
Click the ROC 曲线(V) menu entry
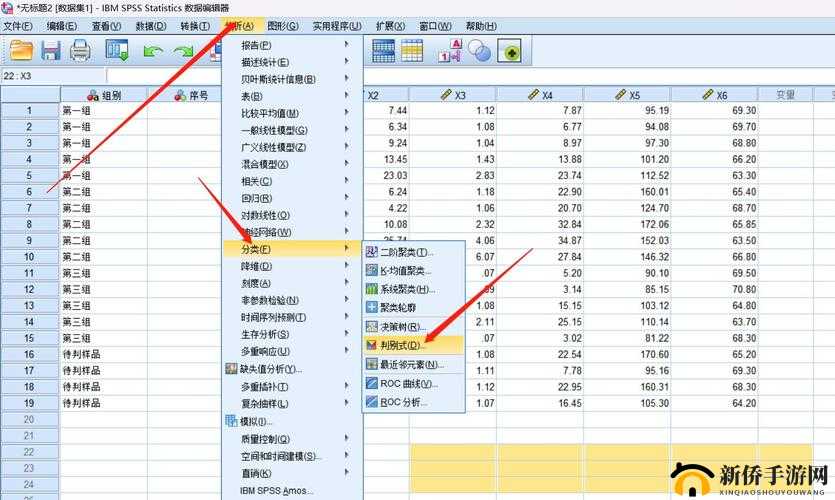click(408, 384)
